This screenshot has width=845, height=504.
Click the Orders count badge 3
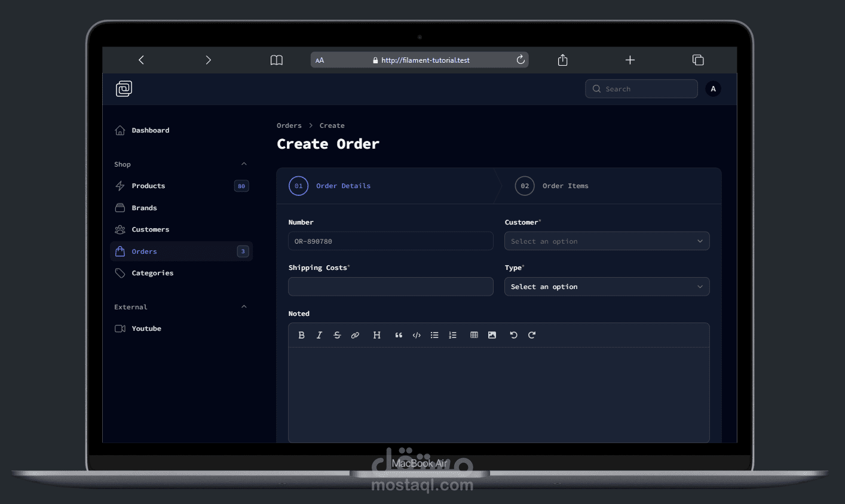point(243,251)
